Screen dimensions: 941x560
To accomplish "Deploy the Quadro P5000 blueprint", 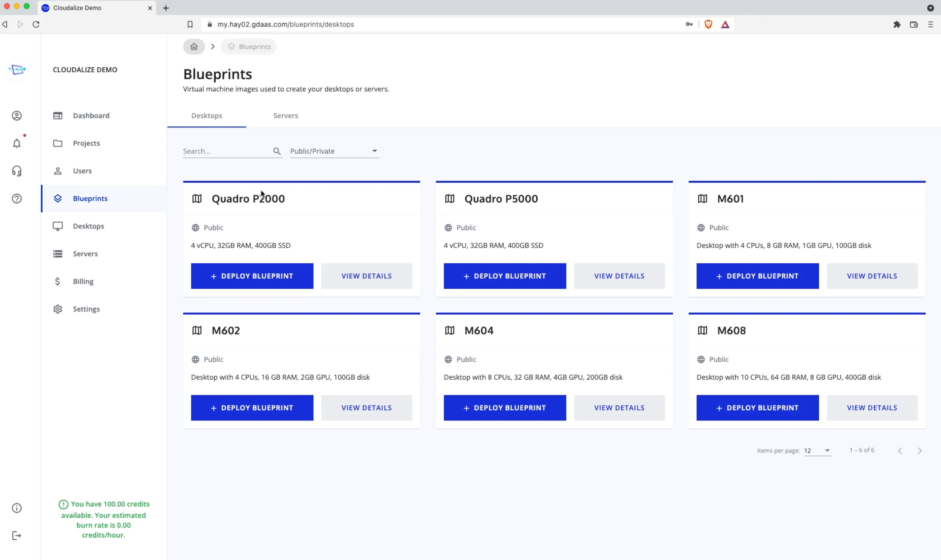I will pyautogui.click(x=505, y=276).
